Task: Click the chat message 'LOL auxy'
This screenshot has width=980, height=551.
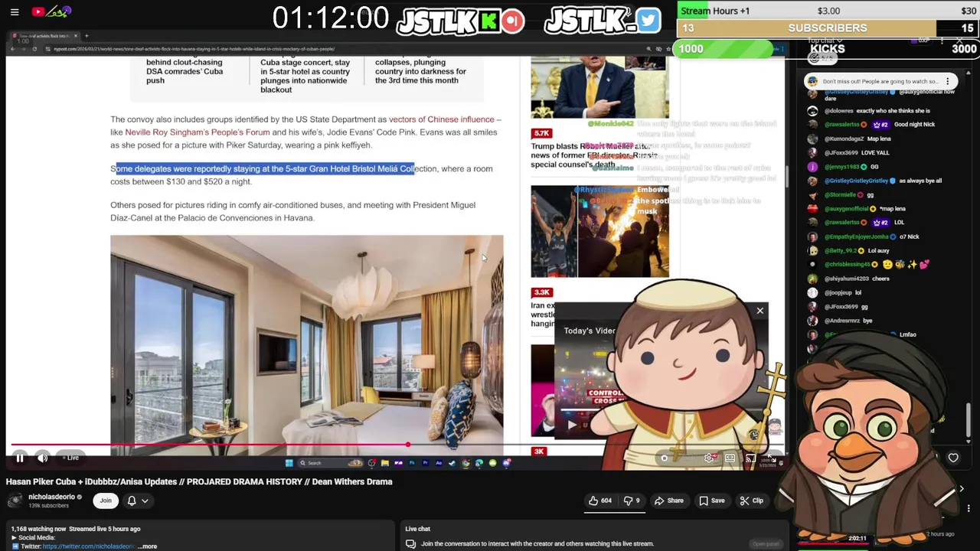Action: coord(877,250)
